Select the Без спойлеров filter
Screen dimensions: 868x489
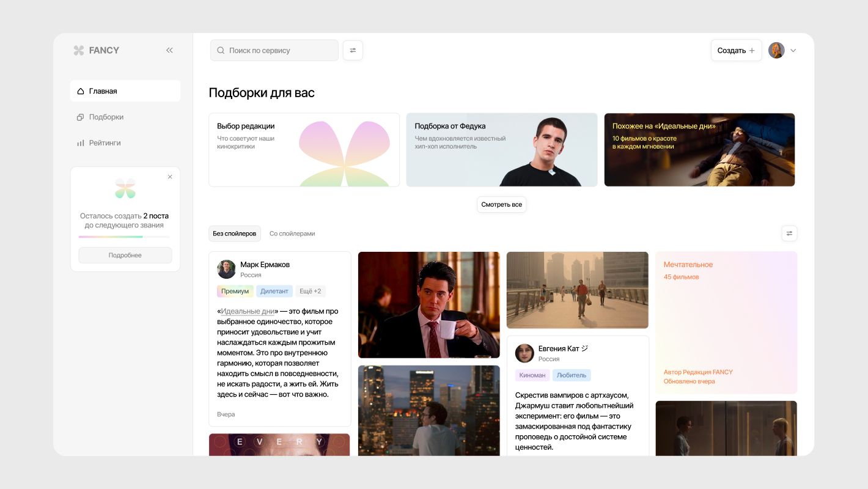click(235, 233)
